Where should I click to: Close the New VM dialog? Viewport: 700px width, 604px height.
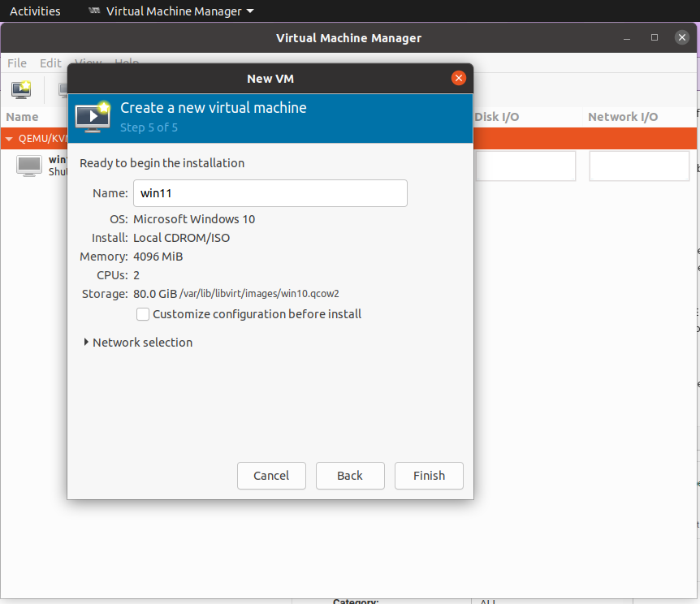(x=459, y=78)
